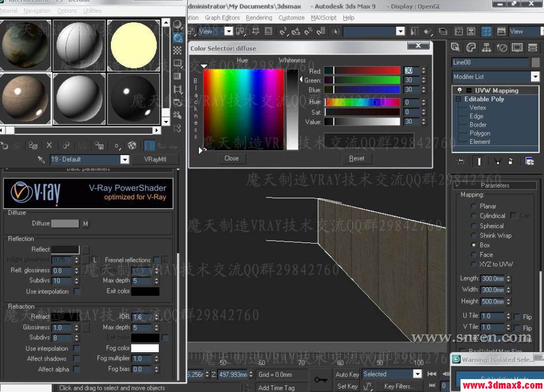Click the Key Filters button
Screen dimensions: 544x392
pos(399,386)
